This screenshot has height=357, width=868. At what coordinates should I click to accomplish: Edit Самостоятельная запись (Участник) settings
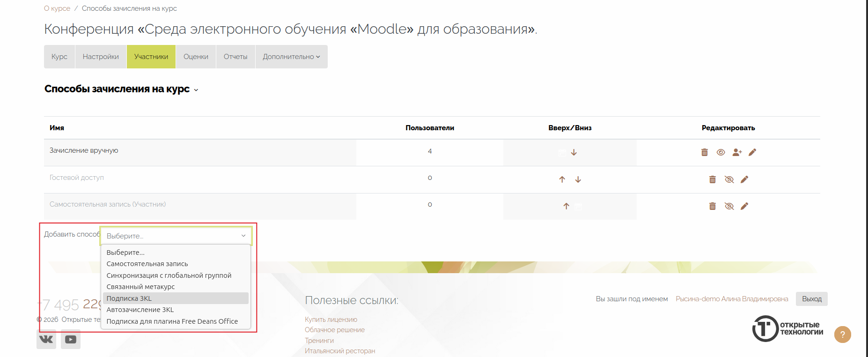[744, 206]
